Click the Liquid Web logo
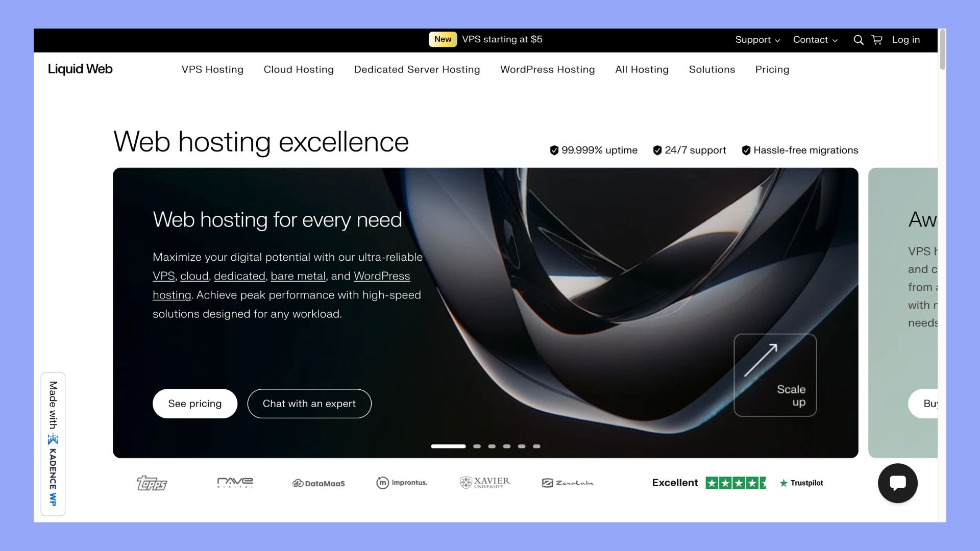This screenshot has width=980, height=551. 80,69
